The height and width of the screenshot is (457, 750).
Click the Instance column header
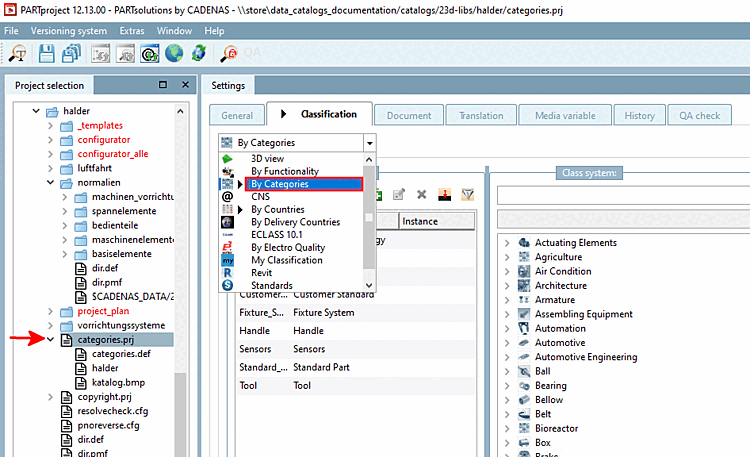tap(436, 221)
